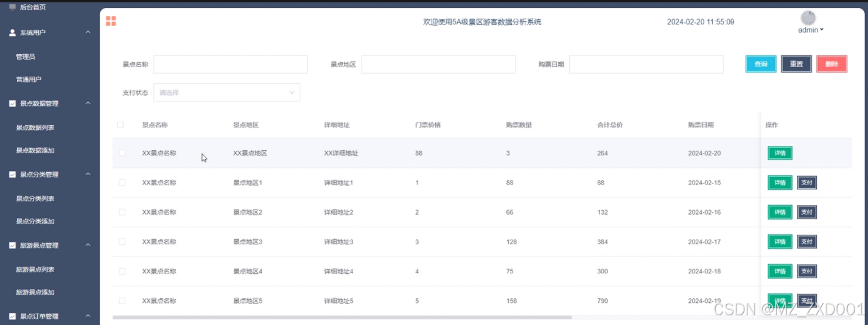This screenshot has width=868, height=325.
Task: Open the 普通用户 menu item
Action: click(29, 80)
